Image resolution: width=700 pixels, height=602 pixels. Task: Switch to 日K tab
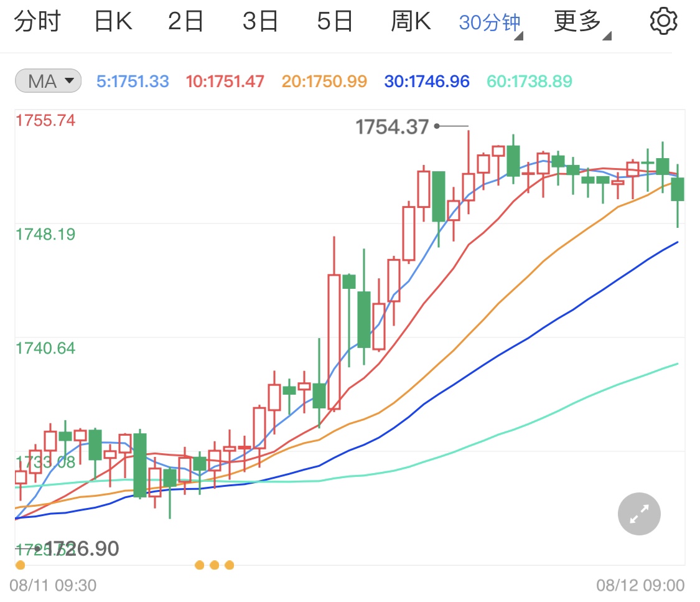113,21
